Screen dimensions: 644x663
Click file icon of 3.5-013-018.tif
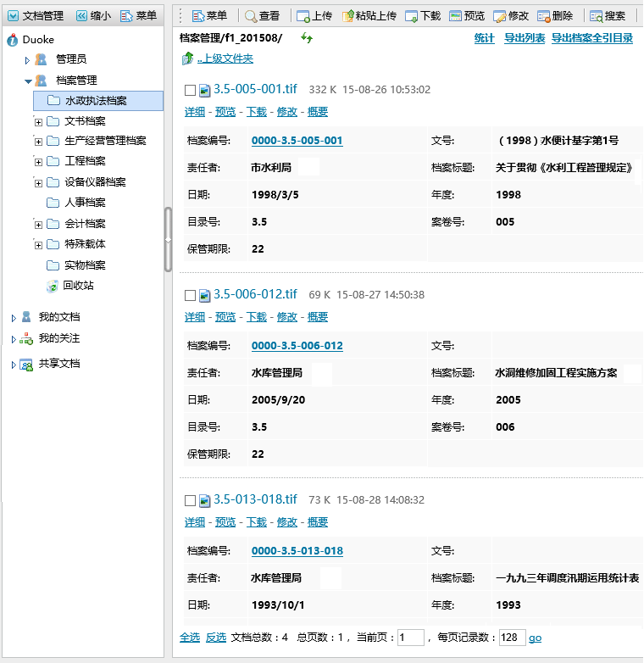click(x=205, y=500)
